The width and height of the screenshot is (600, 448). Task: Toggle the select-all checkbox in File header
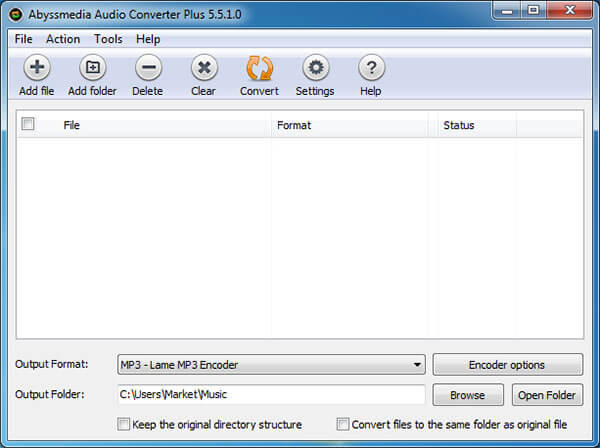click(28, 124)
